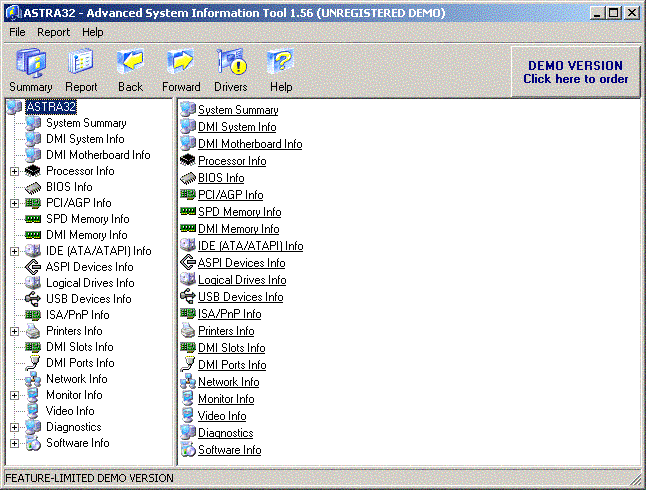The image size is (646, 490).
Task: Click the ISA/PnP Info icon in right pane
Action: [x=188, y=314]
